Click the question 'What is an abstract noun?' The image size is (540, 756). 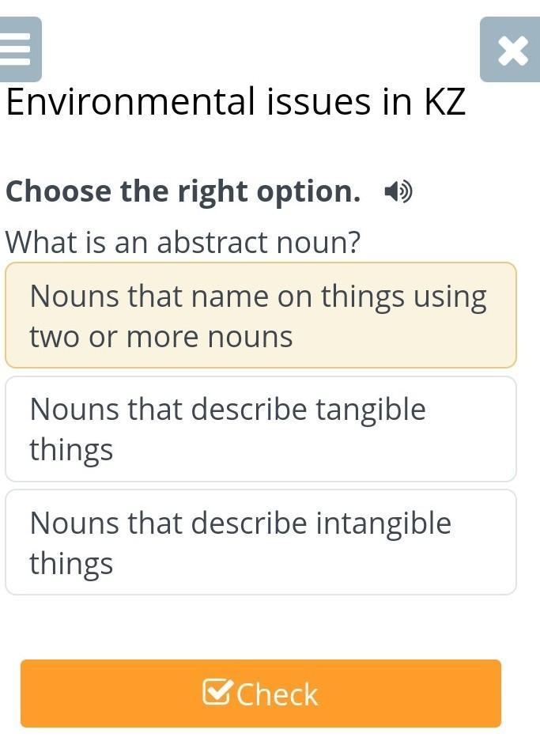pyautogui.click(x=183, y=242)
